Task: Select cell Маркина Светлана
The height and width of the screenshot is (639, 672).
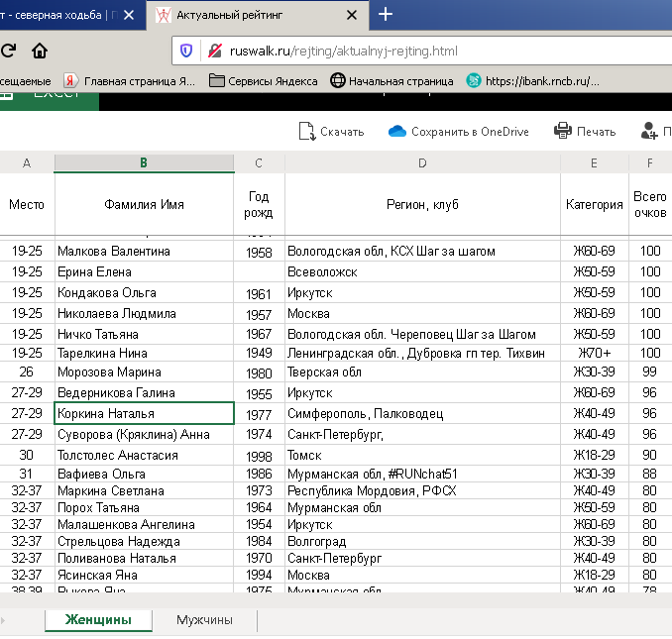Action: pyautogui.click(x=144, y=490)
